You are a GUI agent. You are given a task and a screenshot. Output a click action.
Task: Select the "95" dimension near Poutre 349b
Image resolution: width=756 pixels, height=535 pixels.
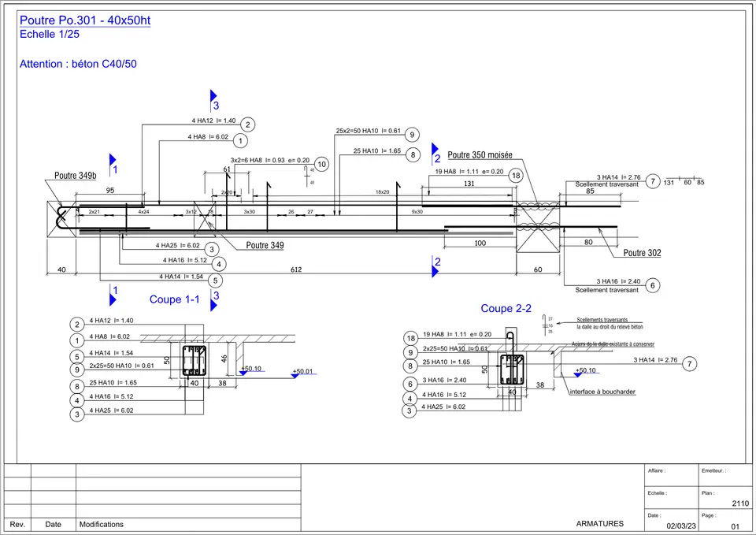[110, 191]
